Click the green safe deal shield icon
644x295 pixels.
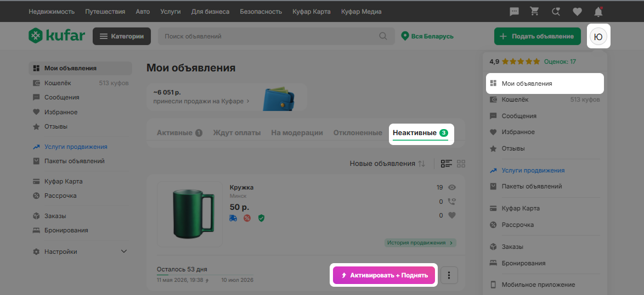coord(261,218)
